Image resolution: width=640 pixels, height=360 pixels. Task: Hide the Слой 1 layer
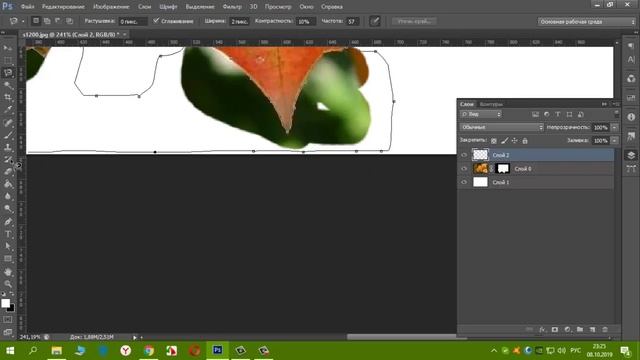(464, 182)
